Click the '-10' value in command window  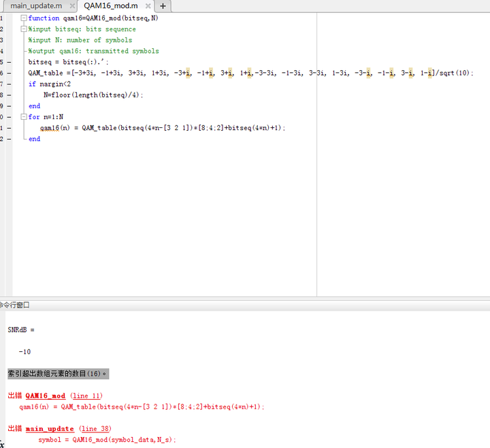point(24,352)
